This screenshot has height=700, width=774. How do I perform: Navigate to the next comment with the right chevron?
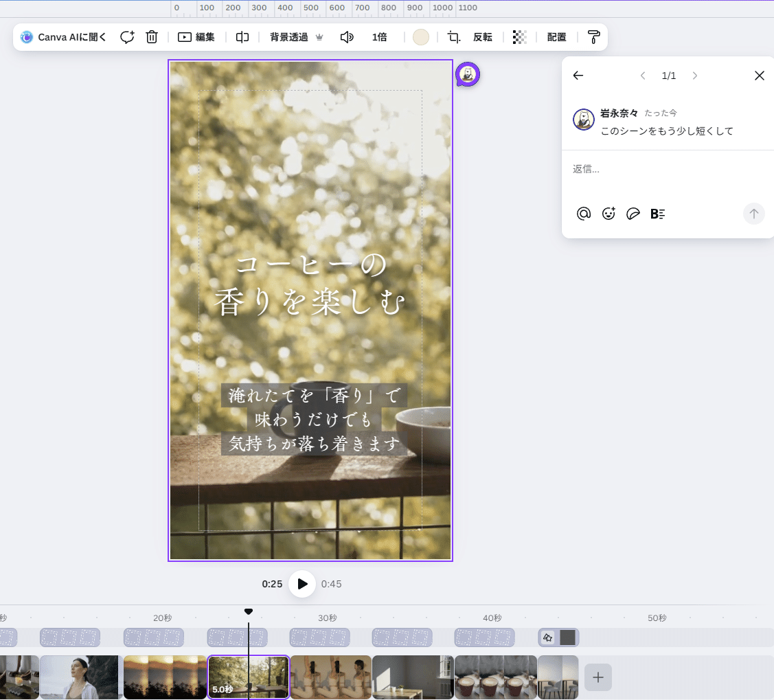coord(694,76)
